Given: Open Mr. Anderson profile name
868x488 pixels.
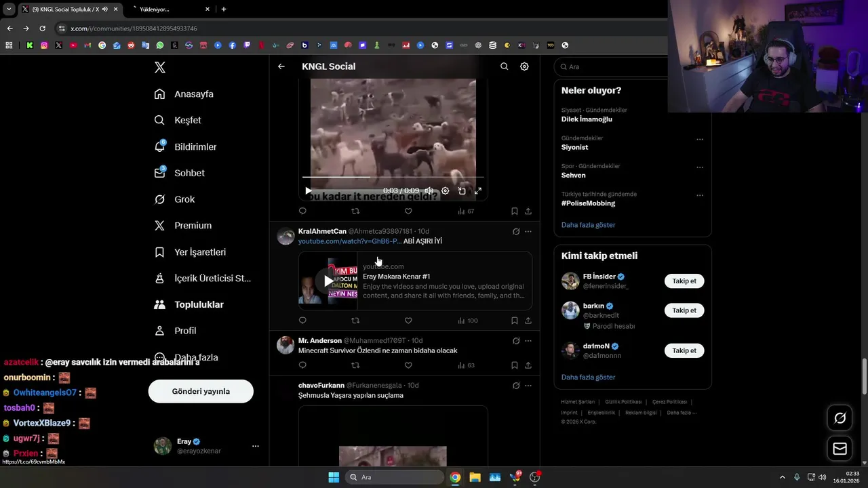Looking at the screenshot, I should [320, 341].
